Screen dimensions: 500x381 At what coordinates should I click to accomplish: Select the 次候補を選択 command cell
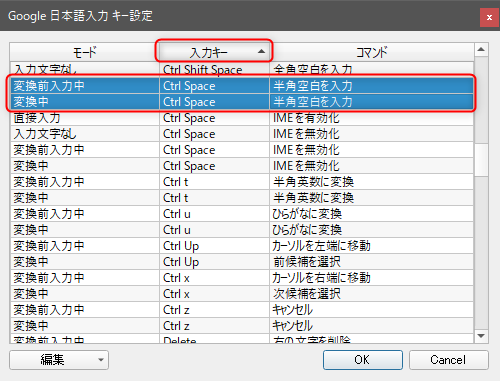click(371, 294)
